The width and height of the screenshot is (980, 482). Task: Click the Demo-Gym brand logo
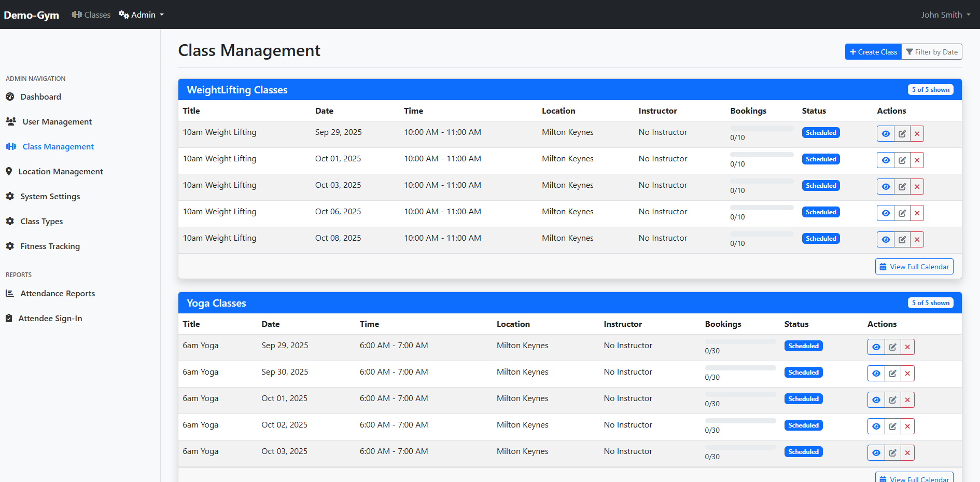[x=31, y=15]
